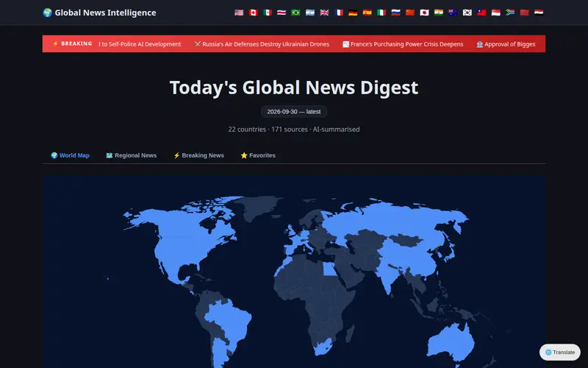Select the Canada flag icon
This screenshot has width=588, height=368.
point(253,13)
